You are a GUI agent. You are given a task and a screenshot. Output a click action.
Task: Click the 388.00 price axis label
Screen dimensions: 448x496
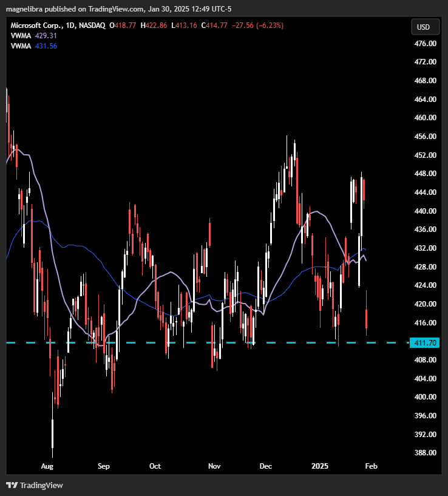[425, 453]
